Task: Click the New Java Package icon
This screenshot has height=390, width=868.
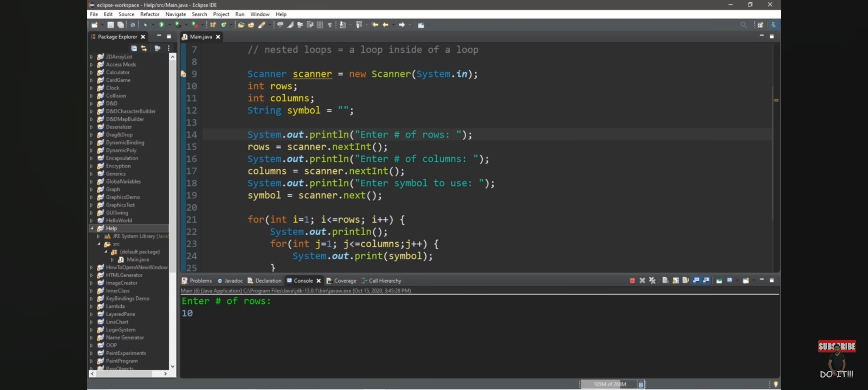Action: pos(213,25)
